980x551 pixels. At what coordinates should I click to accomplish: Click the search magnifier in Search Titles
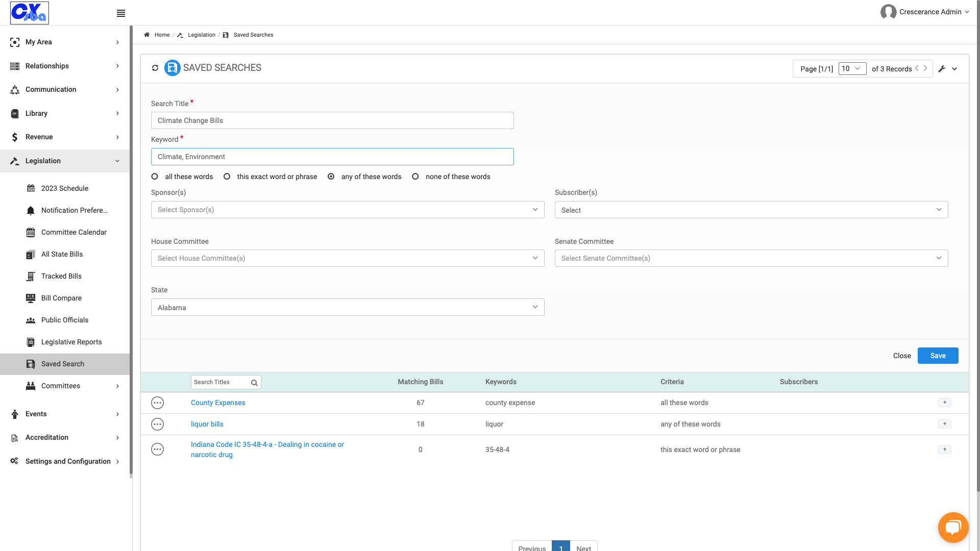(x=254, y=383)
